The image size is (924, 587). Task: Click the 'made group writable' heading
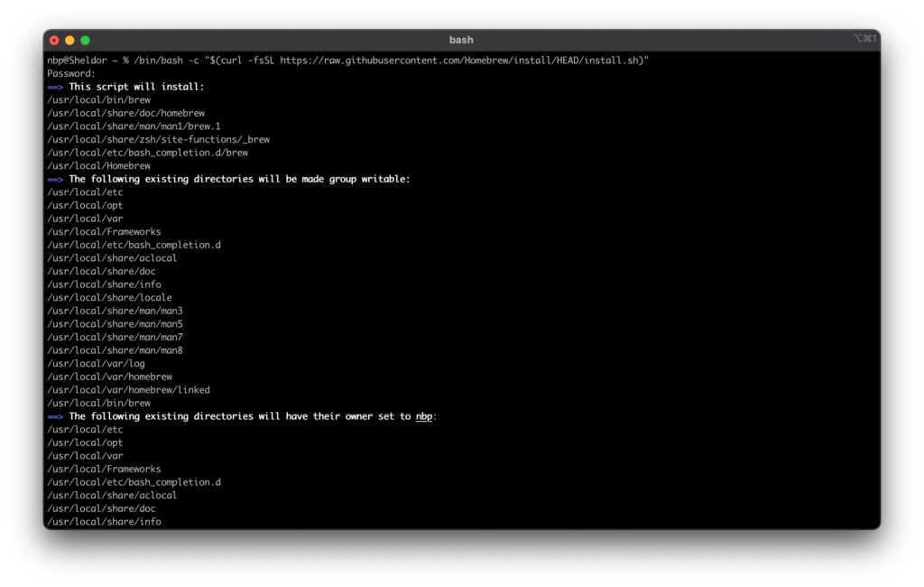click(239, 179)
